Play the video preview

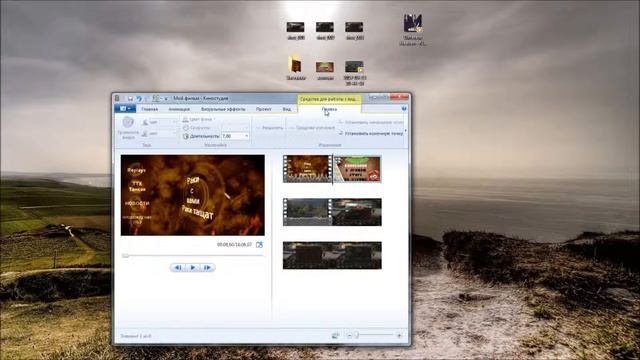pos(193,267)
